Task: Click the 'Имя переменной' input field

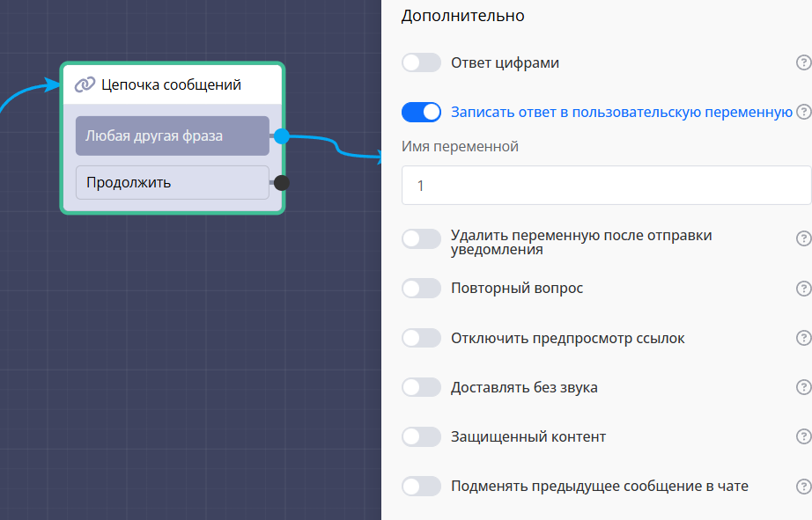Action: point(606,186)
